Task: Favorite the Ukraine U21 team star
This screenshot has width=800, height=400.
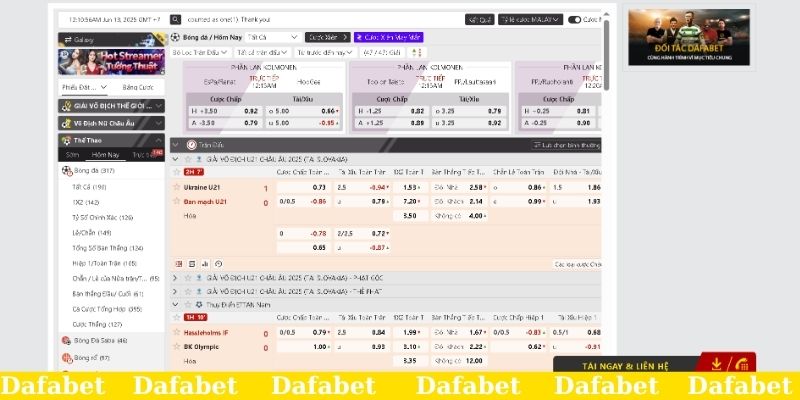Action: tap(177, 187)
